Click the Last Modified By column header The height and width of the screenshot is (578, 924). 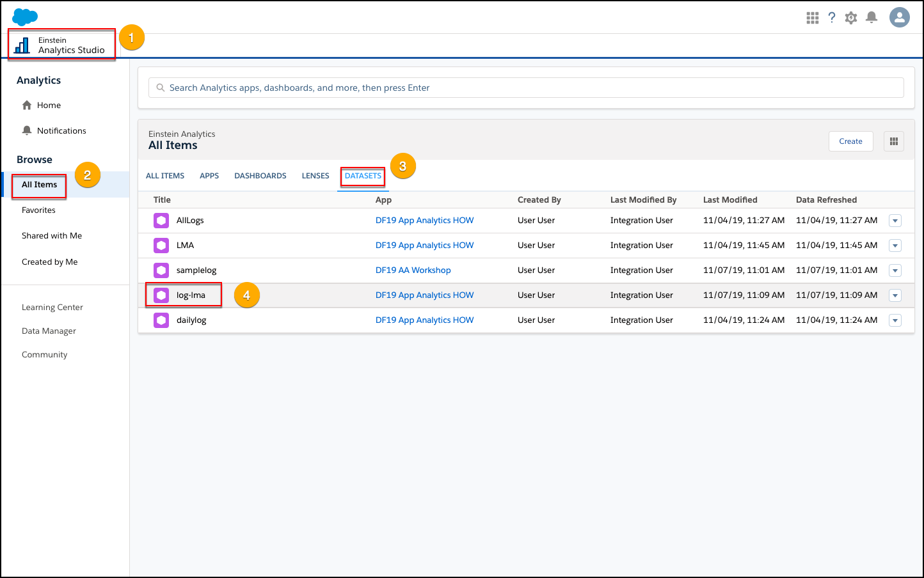643,200
